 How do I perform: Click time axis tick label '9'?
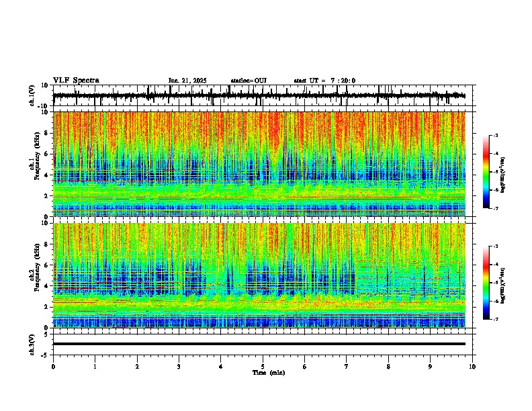[430, 367]
